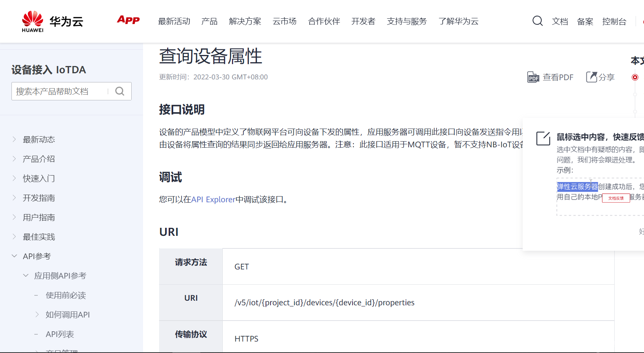644x353 pixels.
Task: Click the 分享 share icon
Action: point(591,77)
